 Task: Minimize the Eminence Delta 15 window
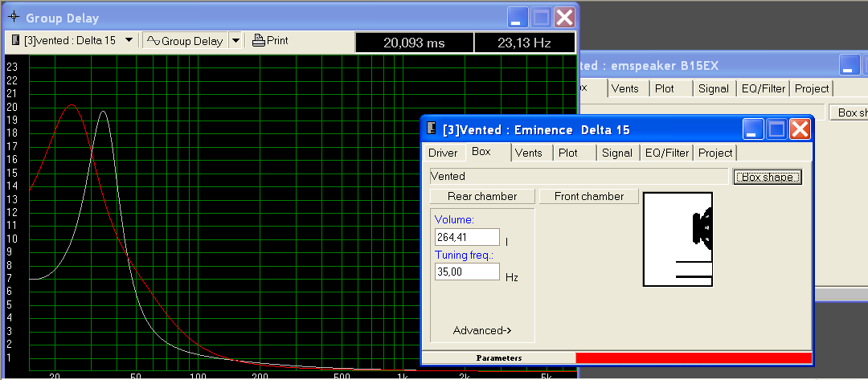[753, 129]
